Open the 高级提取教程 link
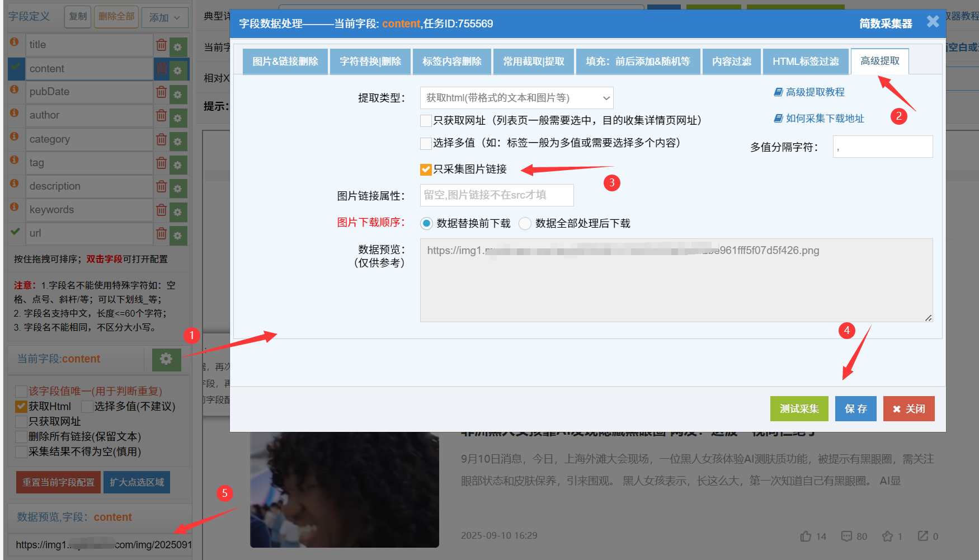 click(815, 92)
